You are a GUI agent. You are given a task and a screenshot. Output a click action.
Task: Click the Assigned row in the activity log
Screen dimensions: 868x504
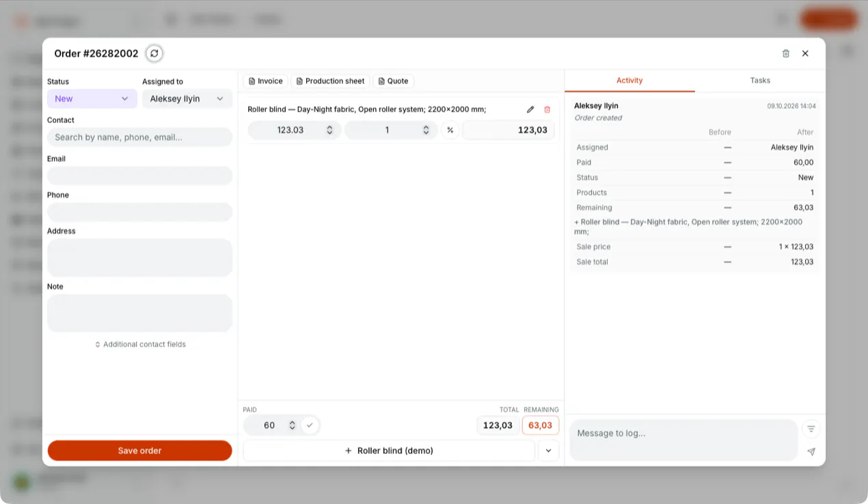(x=694, y=148)
